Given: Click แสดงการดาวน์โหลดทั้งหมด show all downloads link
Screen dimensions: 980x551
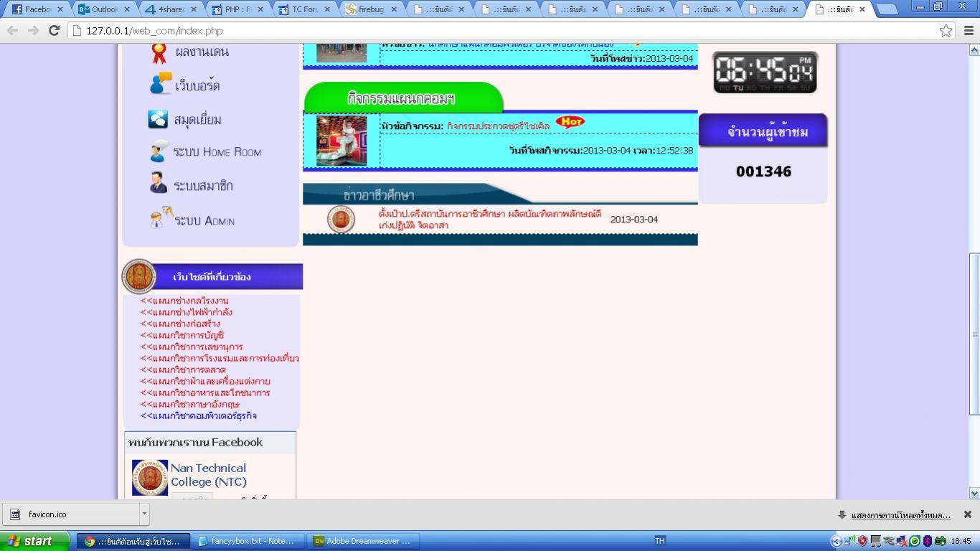Looking at the screenshot, I should tap(900, 515).
